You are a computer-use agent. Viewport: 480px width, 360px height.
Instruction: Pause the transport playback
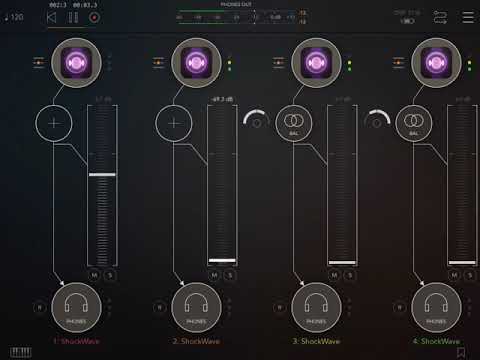tap(73, 17)
